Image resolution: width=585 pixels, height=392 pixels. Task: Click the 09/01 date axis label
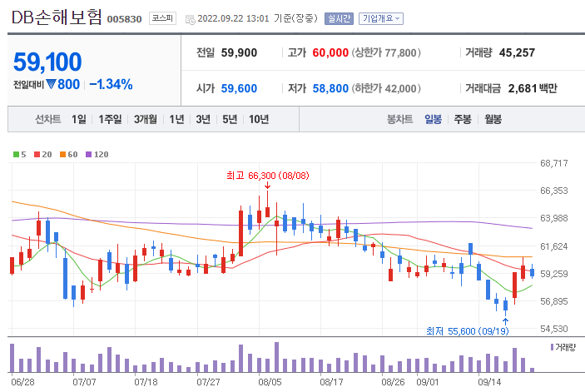coord(428,382)
